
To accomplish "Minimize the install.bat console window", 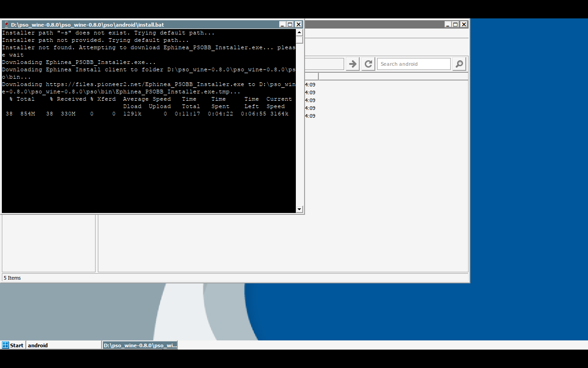I will [x=282, y=24].
